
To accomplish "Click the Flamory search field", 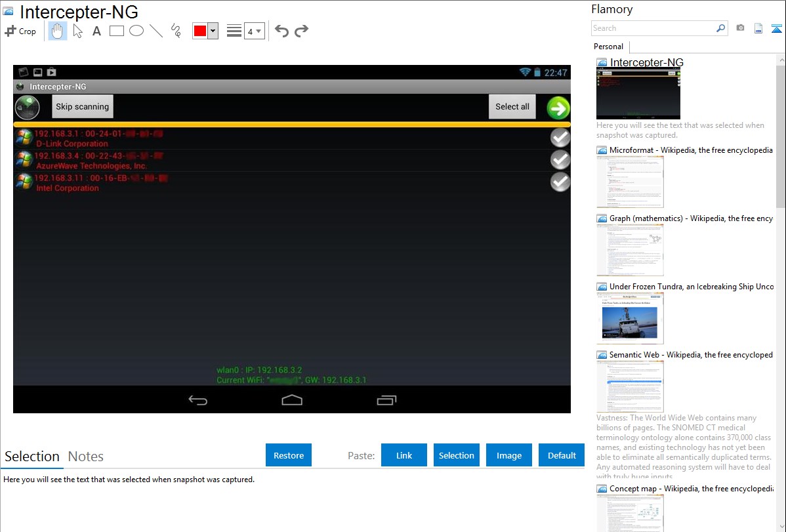I will (x=653, y=28).
